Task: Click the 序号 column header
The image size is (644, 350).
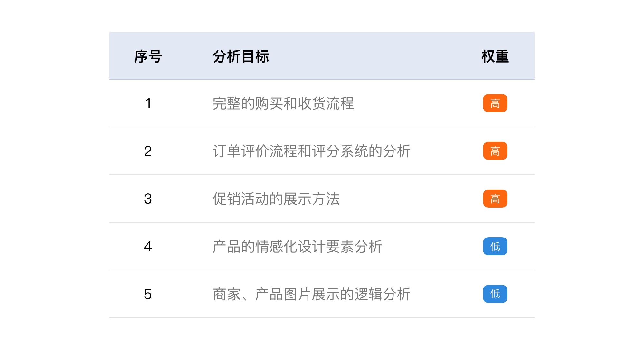Action: 148,56
